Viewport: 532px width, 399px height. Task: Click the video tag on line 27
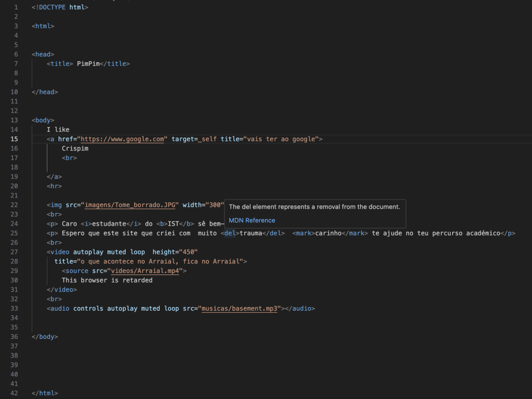58,252
